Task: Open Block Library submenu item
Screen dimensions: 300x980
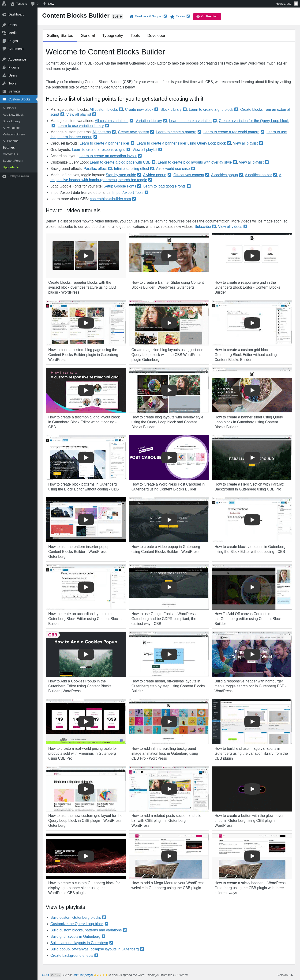Action: 12,121
